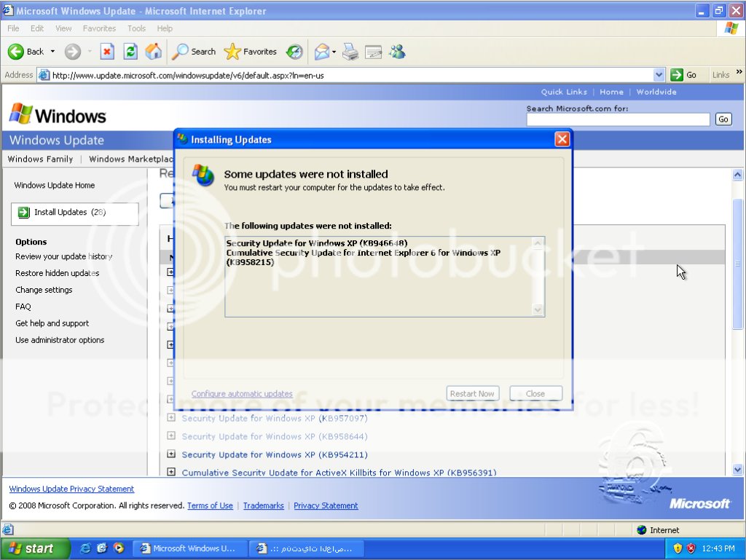Image resolution: width=746 pixels, height=560 pixels.
Task: Open Review your update history
Action: 64,257
